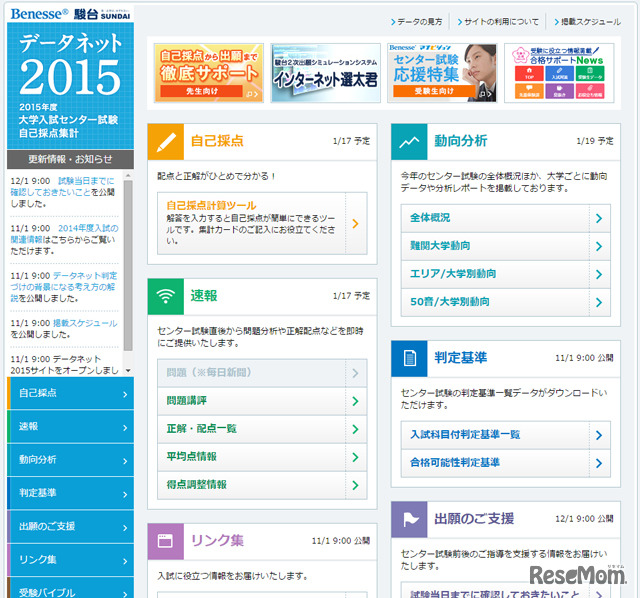Click the purple window リンク集 icon
Screen dimensions: 640x598
[x=166, y=541]
